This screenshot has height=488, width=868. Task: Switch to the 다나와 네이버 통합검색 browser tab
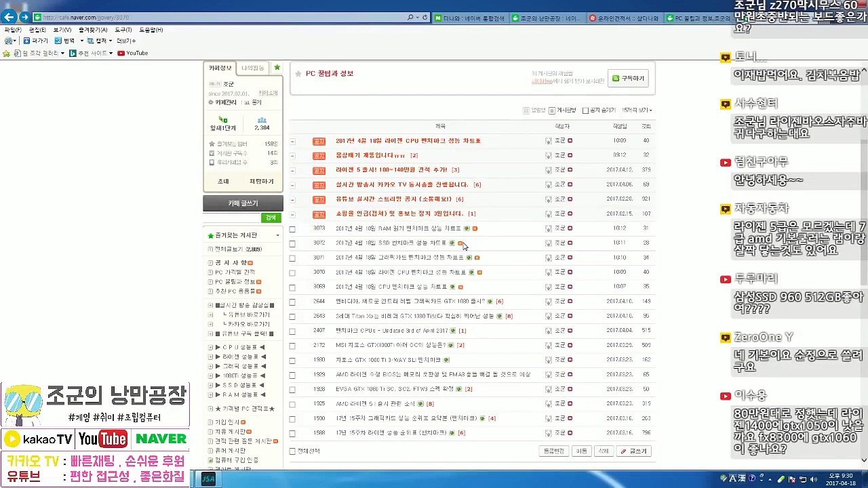tap(470, 18)
